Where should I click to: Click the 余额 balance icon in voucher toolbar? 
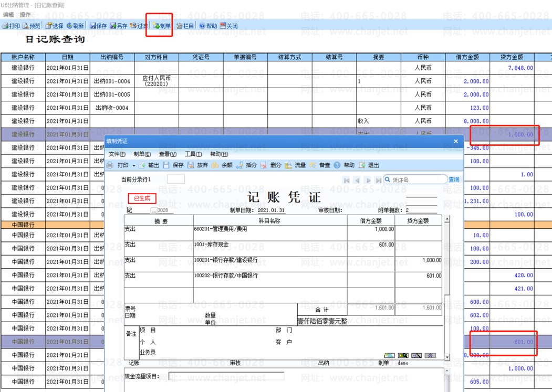tap(222, 165)
